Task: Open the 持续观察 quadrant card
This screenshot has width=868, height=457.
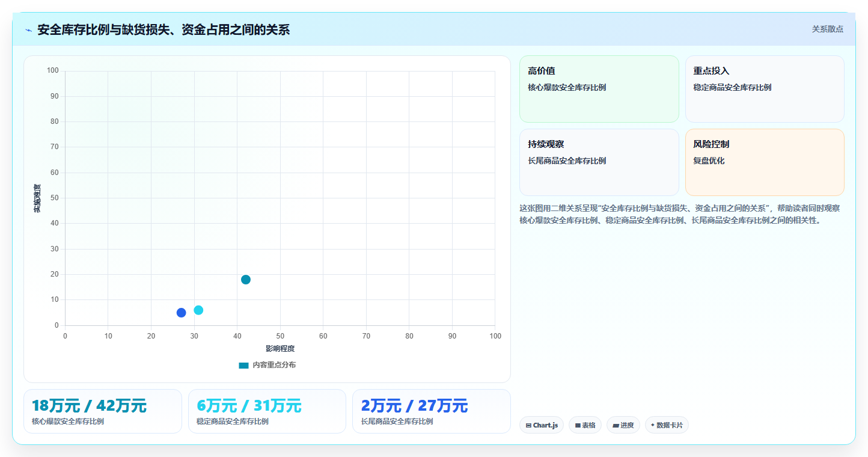Action: pos(599,162)
